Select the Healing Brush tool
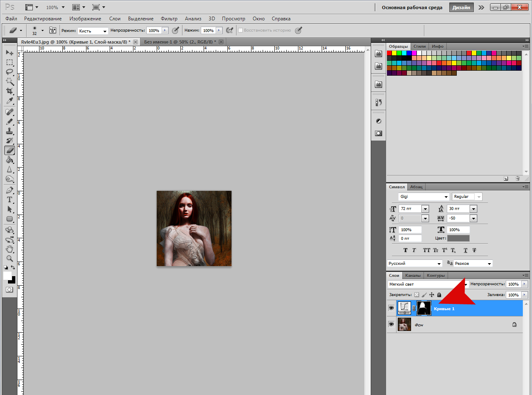Image resolution: width=532 pixels, height=395 pixels. click(x=10, y=112)
